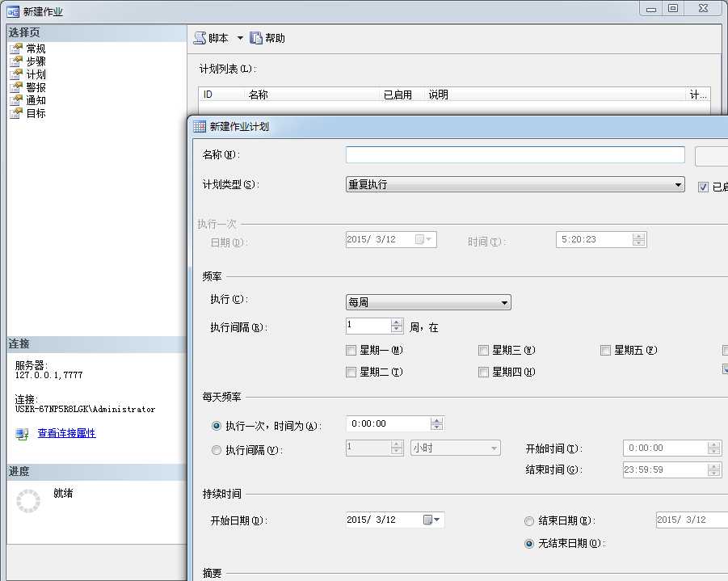Viewport: 728px width, 581px height.
Task: Maximize the 新建作业 window
Action: point(673,8)
